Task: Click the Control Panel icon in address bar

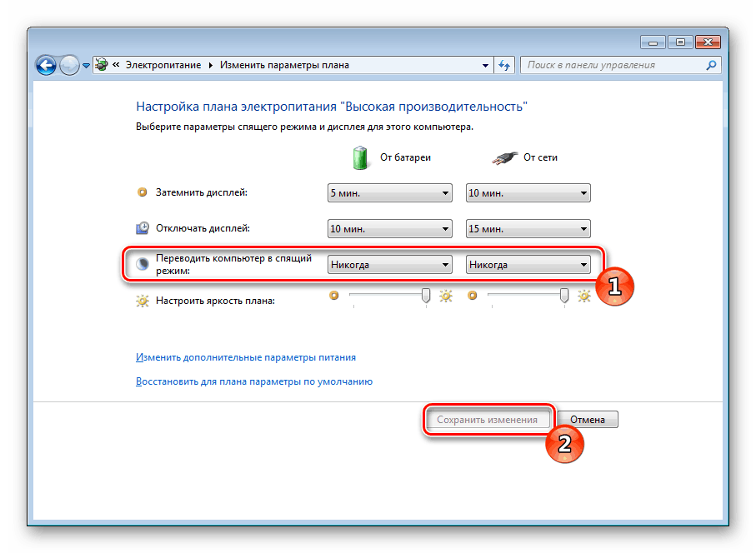Action: pos(101,65)
